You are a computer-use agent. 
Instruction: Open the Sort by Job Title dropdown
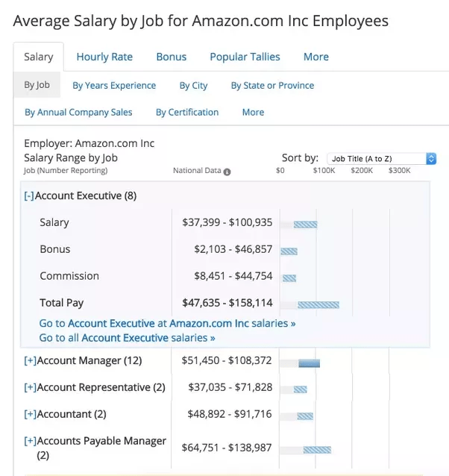[382, 159]
